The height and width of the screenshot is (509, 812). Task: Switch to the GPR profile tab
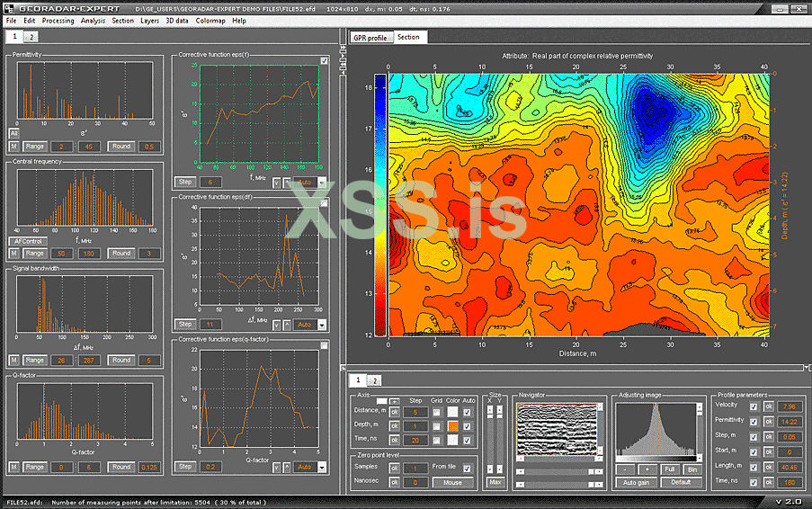point(370,38)
